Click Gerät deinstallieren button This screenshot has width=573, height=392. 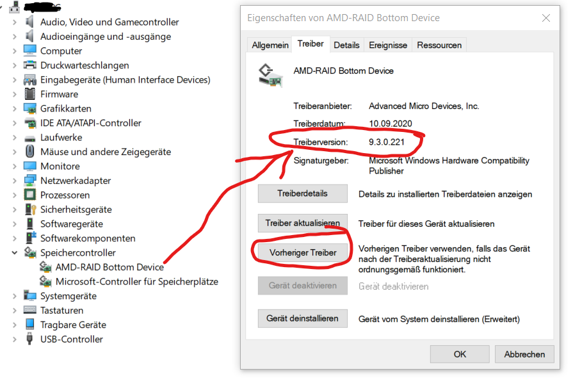coord(303,318)
